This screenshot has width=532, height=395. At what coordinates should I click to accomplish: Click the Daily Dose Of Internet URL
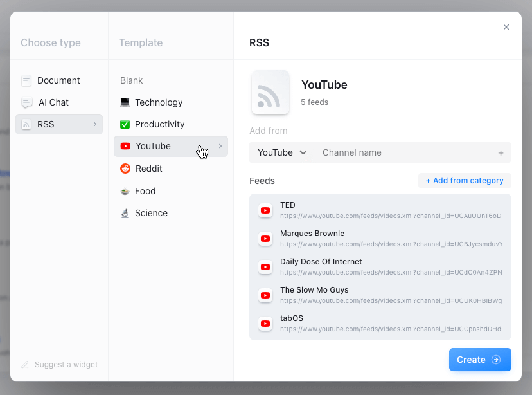click(391, 272)
